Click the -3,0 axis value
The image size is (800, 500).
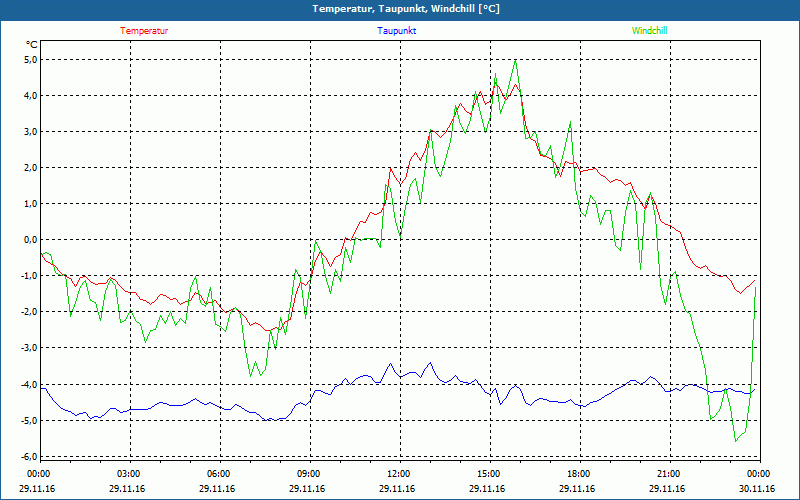(29, 348)
